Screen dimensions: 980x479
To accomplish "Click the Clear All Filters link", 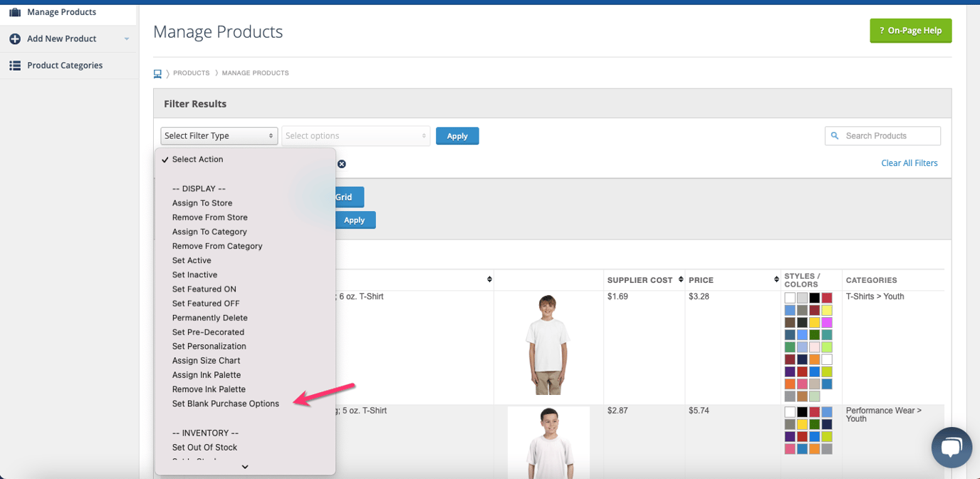I will [x=909, y=163].
